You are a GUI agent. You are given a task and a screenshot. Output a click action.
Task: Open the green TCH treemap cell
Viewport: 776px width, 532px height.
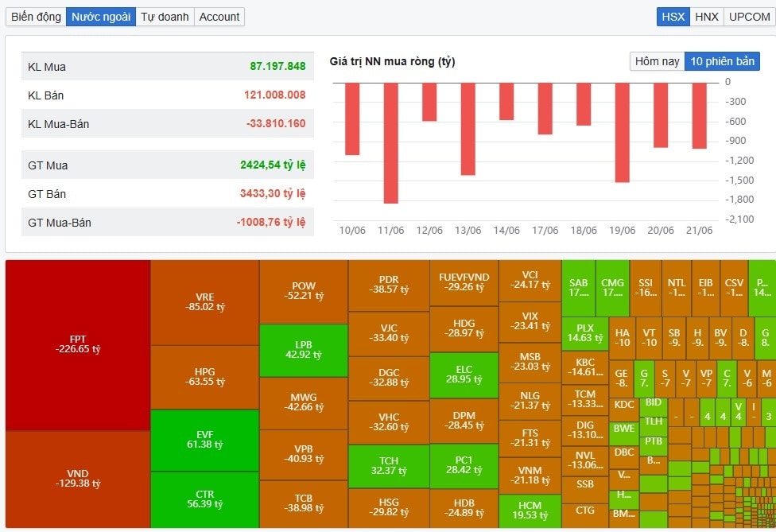coord(389,466)
